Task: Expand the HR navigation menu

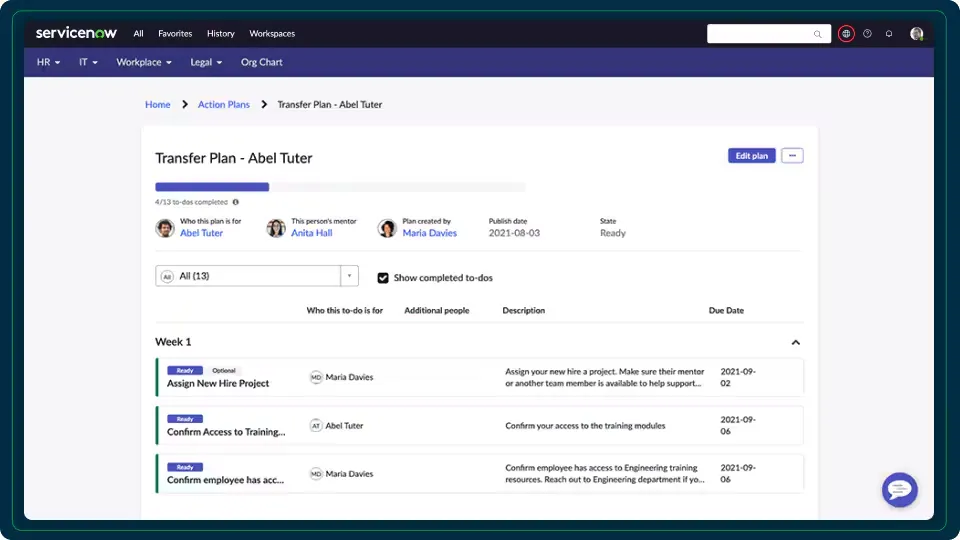Action: [x=48, y=62]
